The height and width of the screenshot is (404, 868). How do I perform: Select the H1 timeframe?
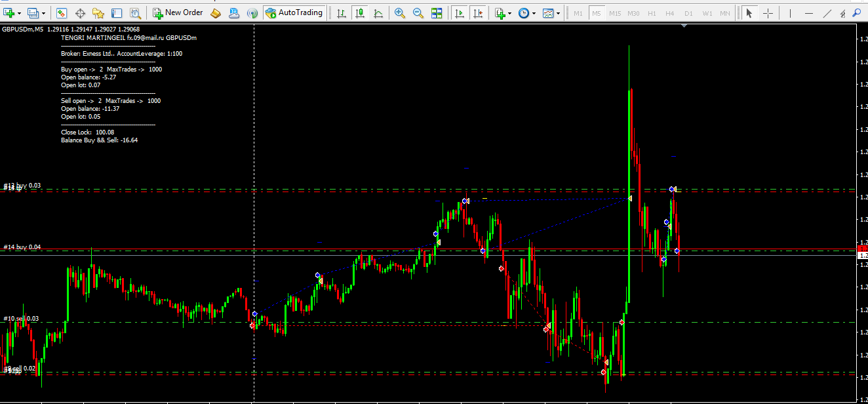(x=652, y=13)
